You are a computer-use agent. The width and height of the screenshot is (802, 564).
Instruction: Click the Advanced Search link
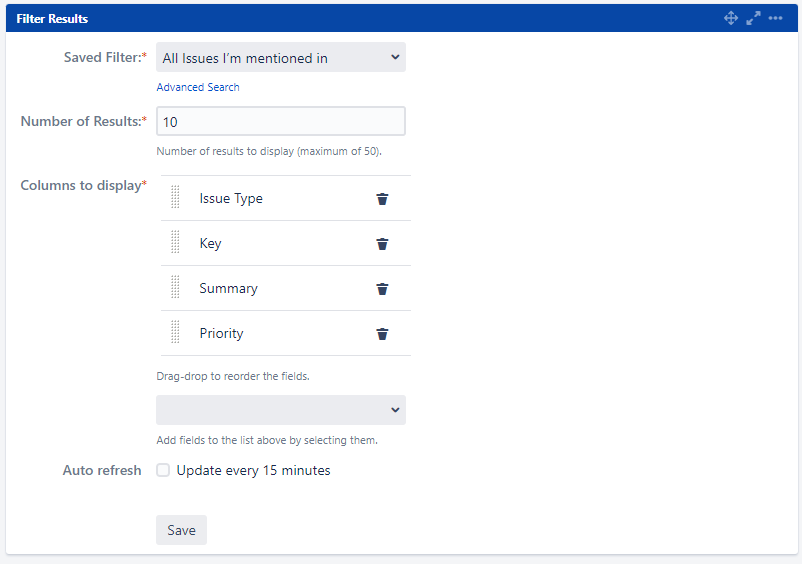point(197,87)
